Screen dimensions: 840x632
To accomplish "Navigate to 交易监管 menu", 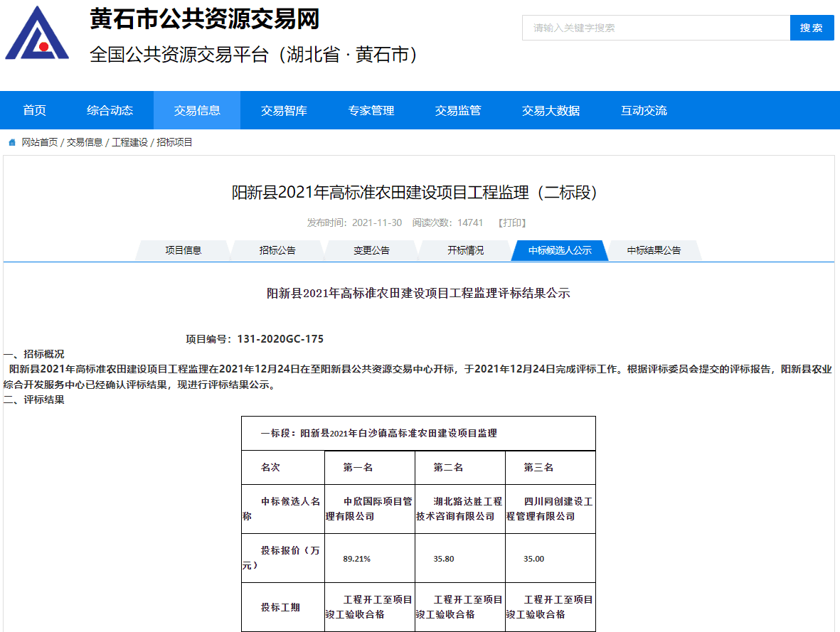I will (458, 110).
